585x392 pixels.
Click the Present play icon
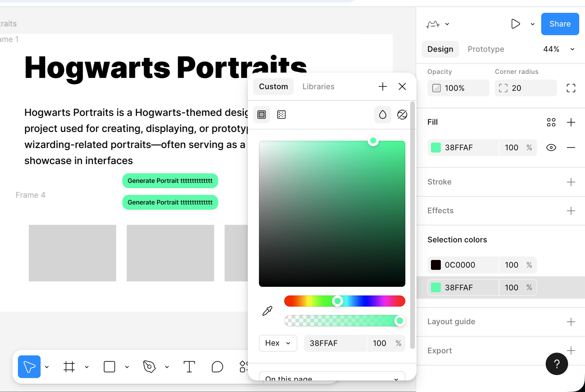pyautogui.click(x=515, y=24)
